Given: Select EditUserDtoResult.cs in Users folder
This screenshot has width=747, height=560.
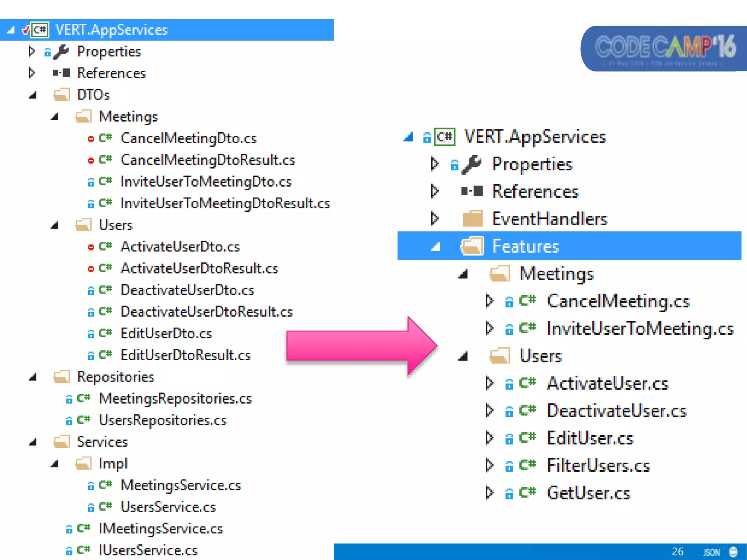Looking at the screenshot, I should coord(185,355).
